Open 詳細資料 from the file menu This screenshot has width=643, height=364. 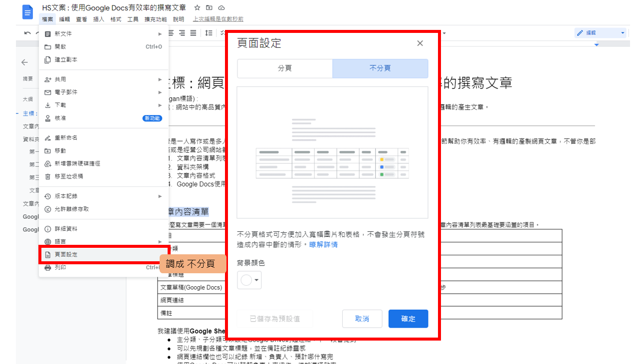pos(104,229)
